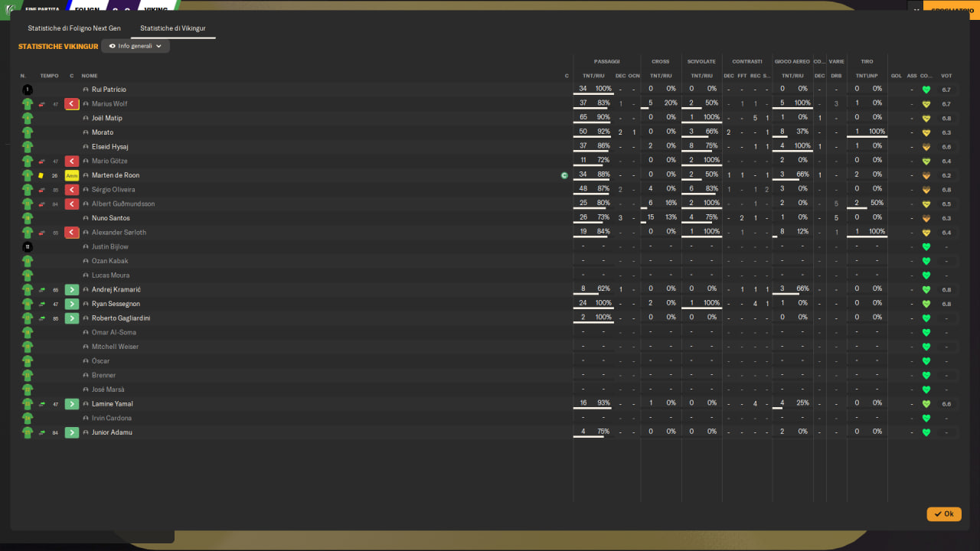Click the green shirt icon for Oscar
Image resolution: width=980 pixels, height=551 pixels.
click(x=28, y=361)
